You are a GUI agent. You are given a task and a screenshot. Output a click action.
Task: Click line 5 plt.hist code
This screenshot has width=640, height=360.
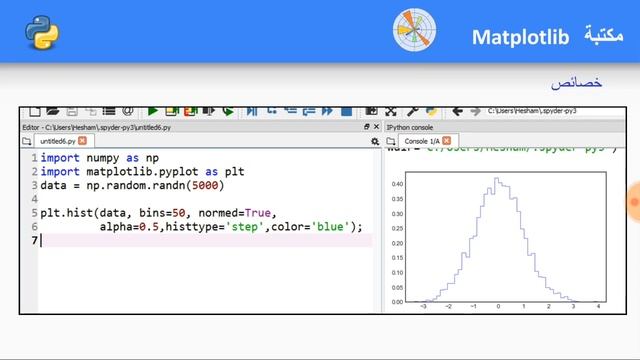(x=158, y=213)
